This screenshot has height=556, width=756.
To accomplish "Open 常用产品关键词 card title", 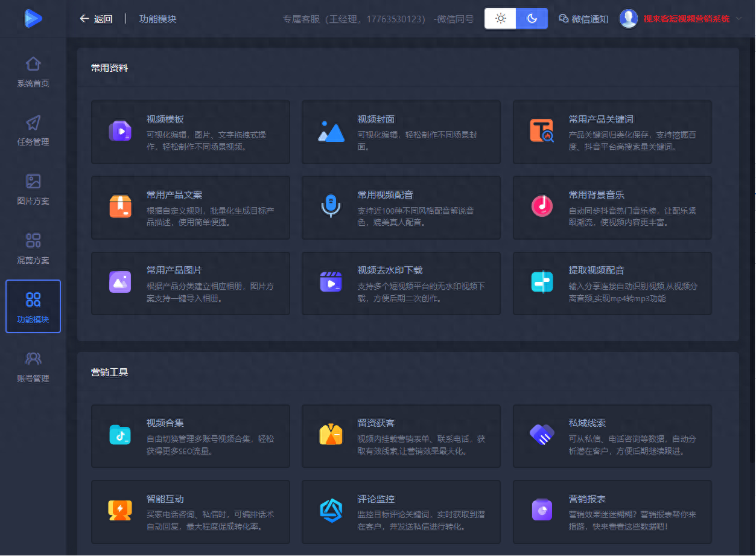I will [601, 119].
